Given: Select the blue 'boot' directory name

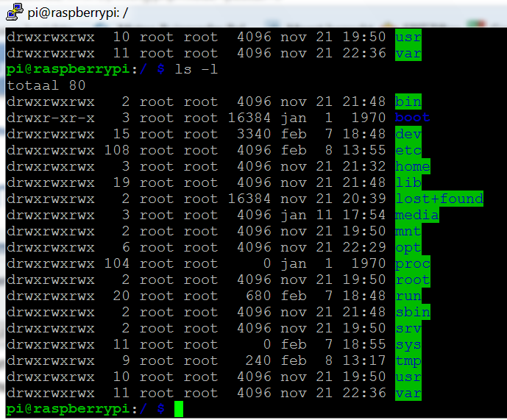Looking at the screenshot, I should pos(412,118).
